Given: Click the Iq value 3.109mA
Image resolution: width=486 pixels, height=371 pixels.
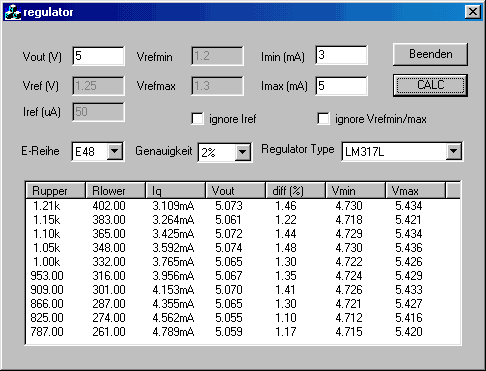Looking at the screenshot, I should click(x=173, y=206).
